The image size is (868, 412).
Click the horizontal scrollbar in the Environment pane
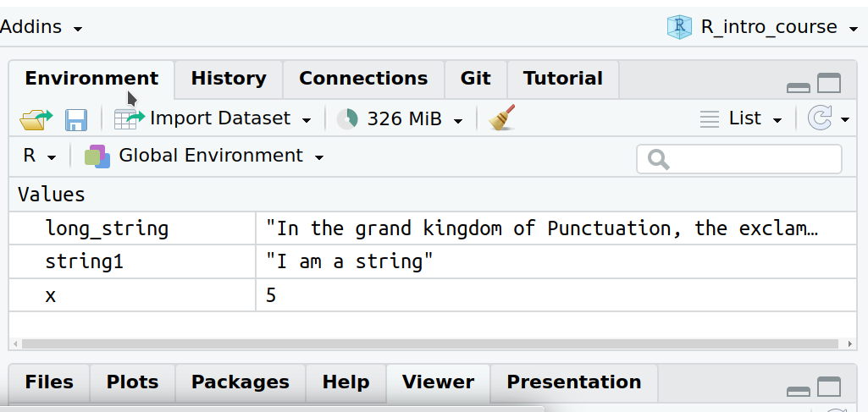423,344
